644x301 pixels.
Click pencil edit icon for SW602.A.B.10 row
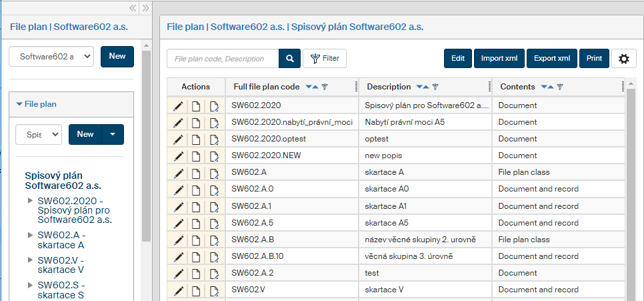click(178, 256)
